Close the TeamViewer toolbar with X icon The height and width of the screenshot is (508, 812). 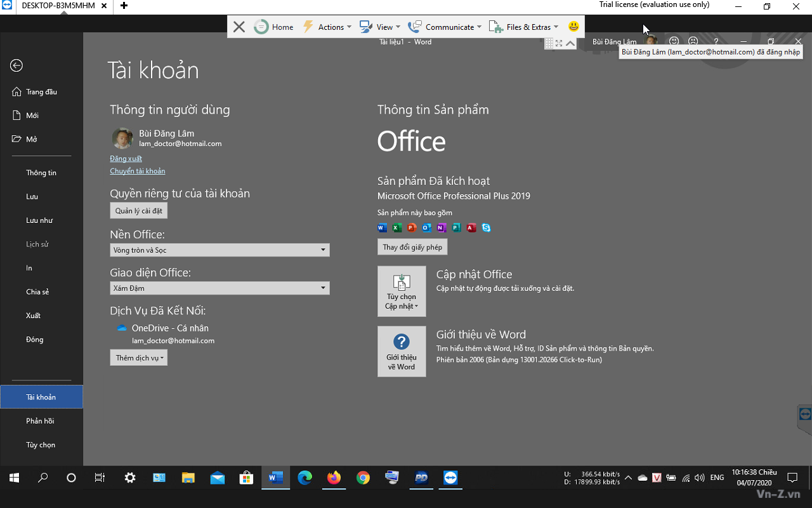tap(239, 27)
